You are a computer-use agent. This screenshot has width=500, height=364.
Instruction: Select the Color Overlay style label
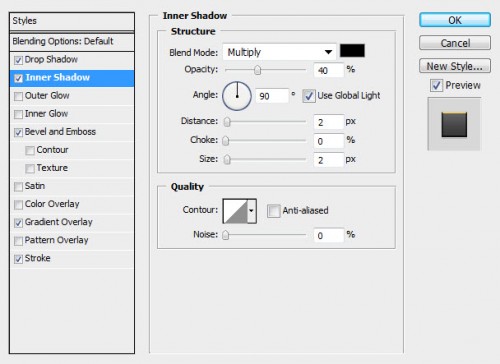[x=52, y=204]
